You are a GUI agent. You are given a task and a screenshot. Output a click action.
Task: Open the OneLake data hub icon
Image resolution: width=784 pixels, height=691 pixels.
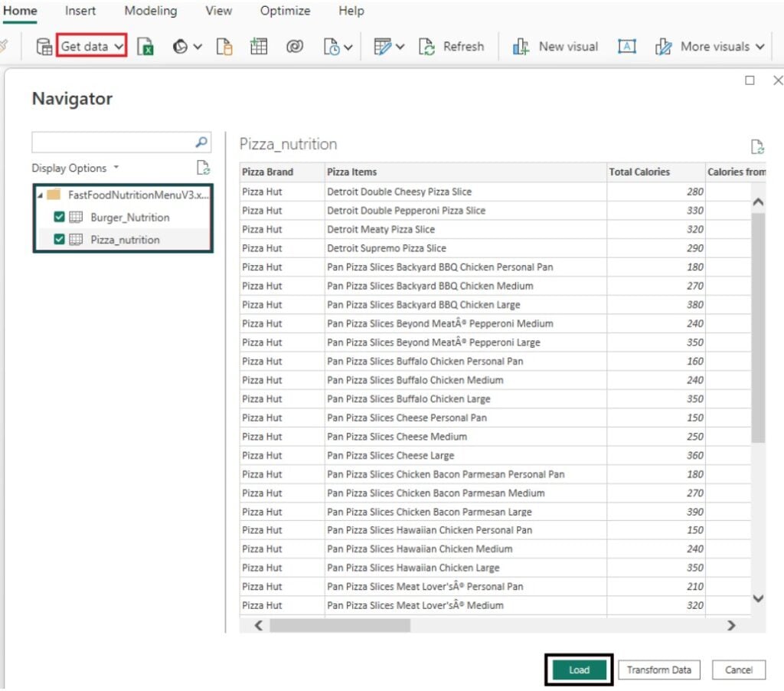[180, 47]
